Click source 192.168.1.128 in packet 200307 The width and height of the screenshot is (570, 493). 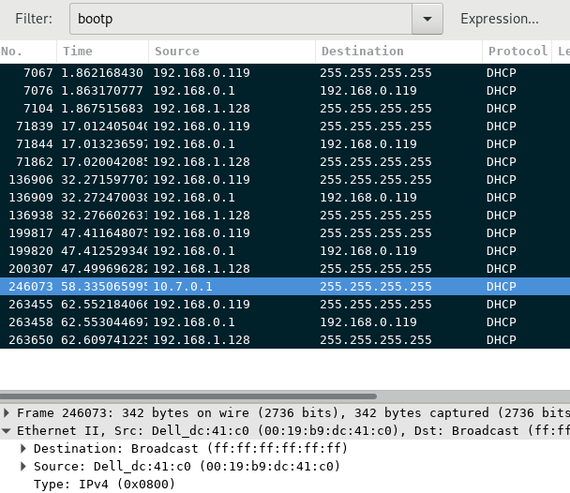201,269
